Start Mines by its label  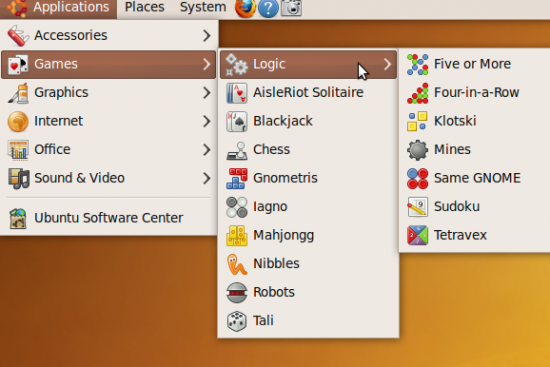(x=452, y=150)
